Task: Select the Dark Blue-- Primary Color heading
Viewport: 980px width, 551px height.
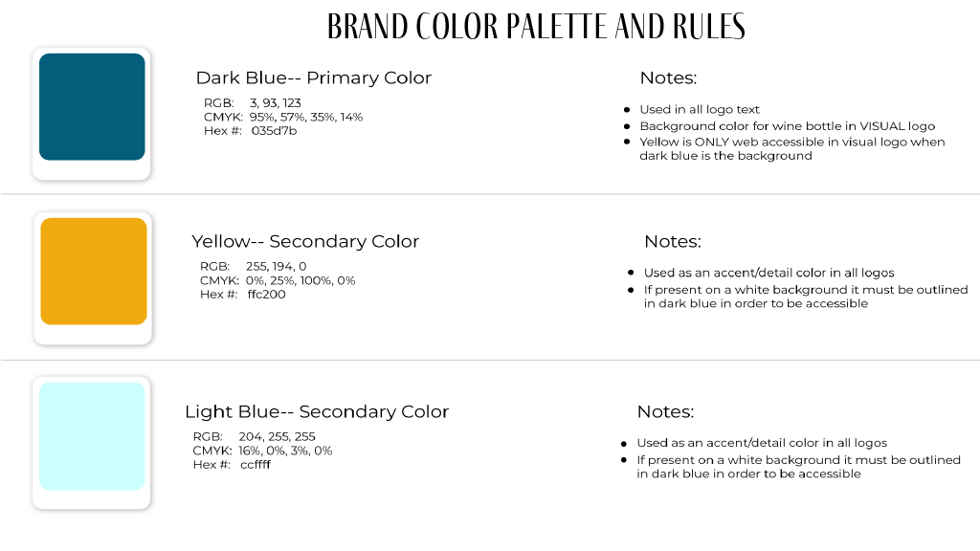Action: coord(314,78)
